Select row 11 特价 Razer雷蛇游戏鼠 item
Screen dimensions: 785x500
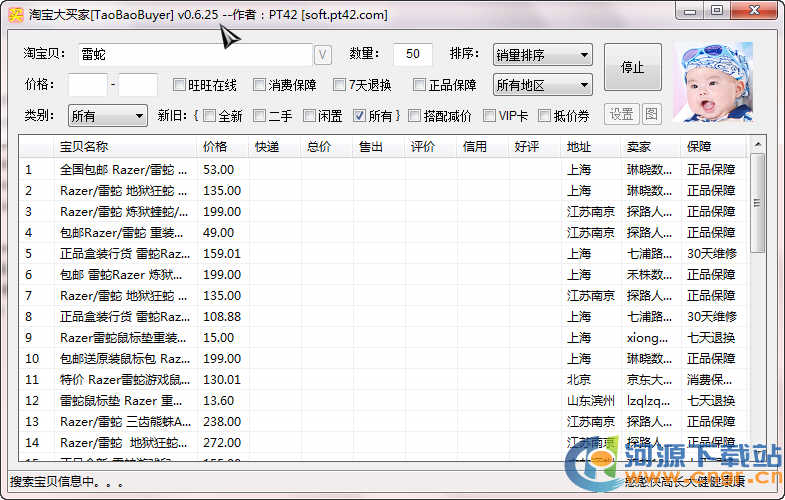coord(125,380)
